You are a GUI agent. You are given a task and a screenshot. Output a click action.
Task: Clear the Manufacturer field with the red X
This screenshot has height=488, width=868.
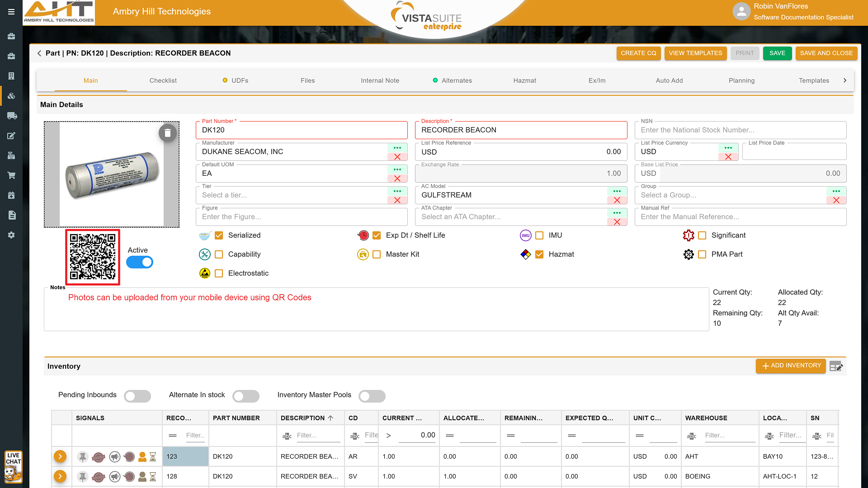[x=397, y=157]
